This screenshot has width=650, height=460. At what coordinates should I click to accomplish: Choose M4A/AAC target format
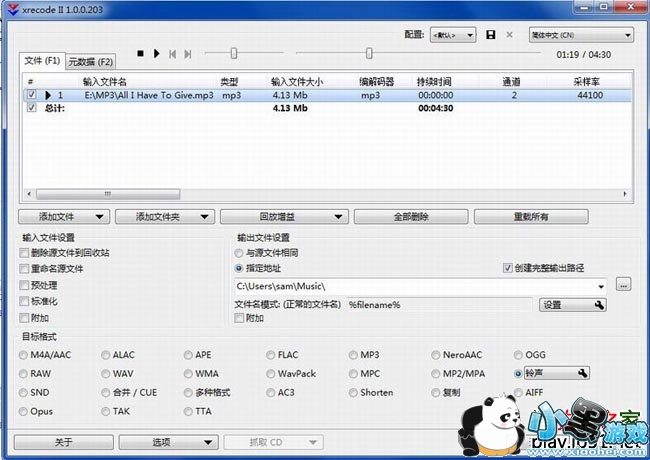click(x=23, y=355)
